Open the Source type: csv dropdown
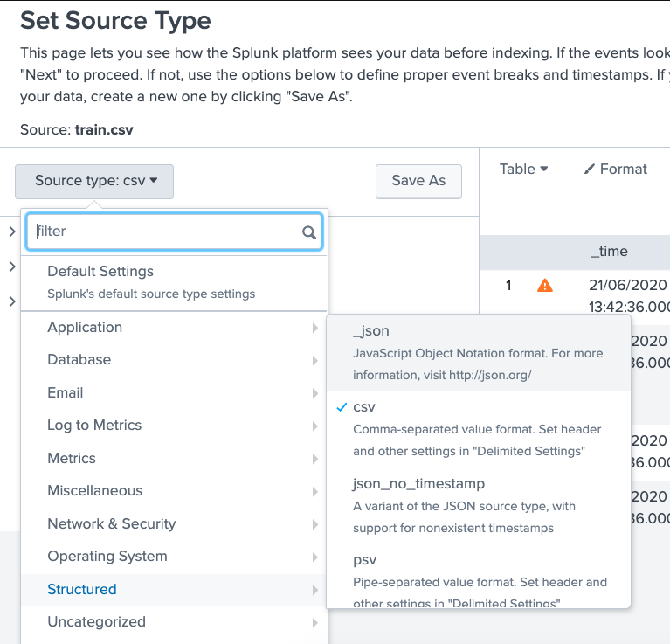The image size is (670, 644). click(x=94, y=181)
